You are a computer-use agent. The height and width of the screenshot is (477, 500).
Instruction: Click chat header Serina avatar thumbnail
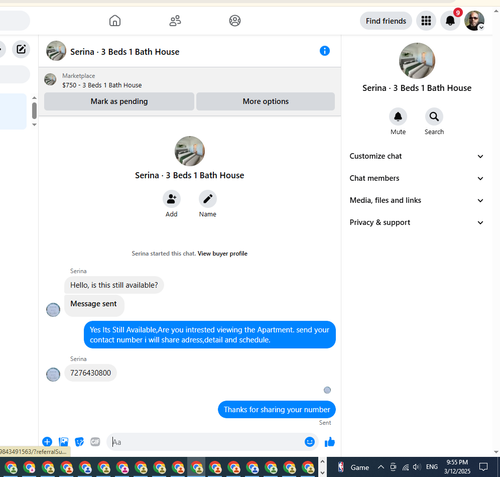(56, 51)
